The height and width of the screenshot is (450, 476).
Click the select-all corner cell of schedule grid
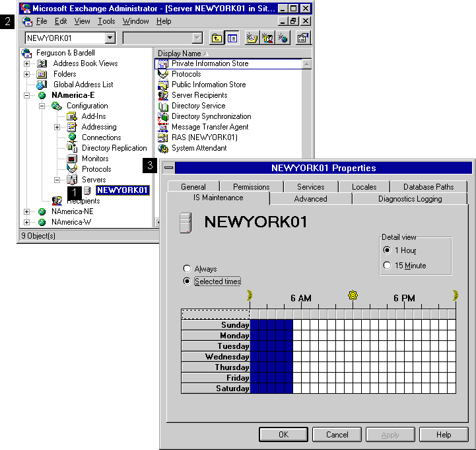[x=215, y=314]
